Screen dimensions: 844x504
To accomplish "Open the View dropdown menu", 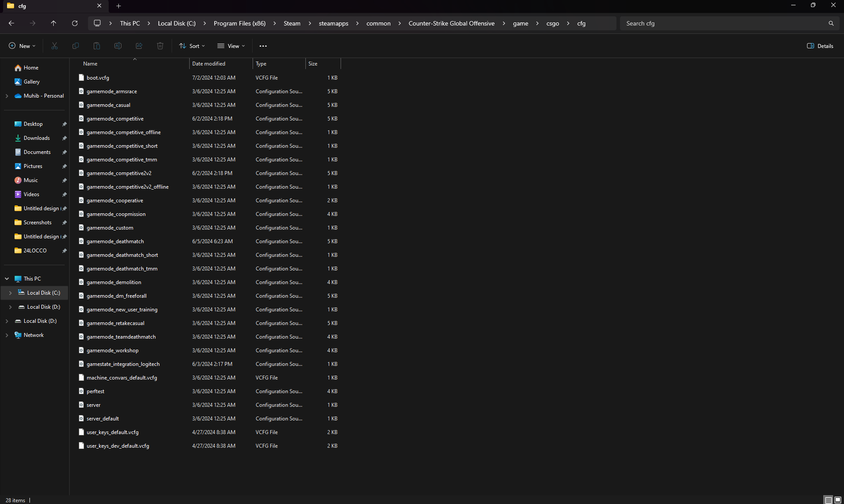I will (231, 46).
